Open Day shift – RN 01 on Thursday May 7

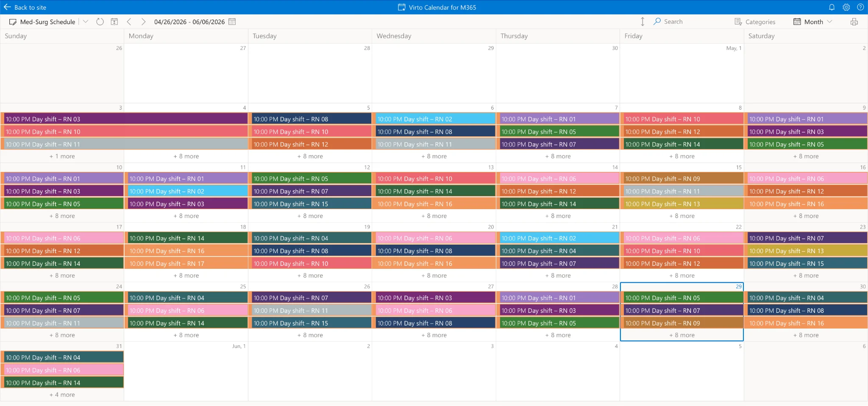[558, 119]
